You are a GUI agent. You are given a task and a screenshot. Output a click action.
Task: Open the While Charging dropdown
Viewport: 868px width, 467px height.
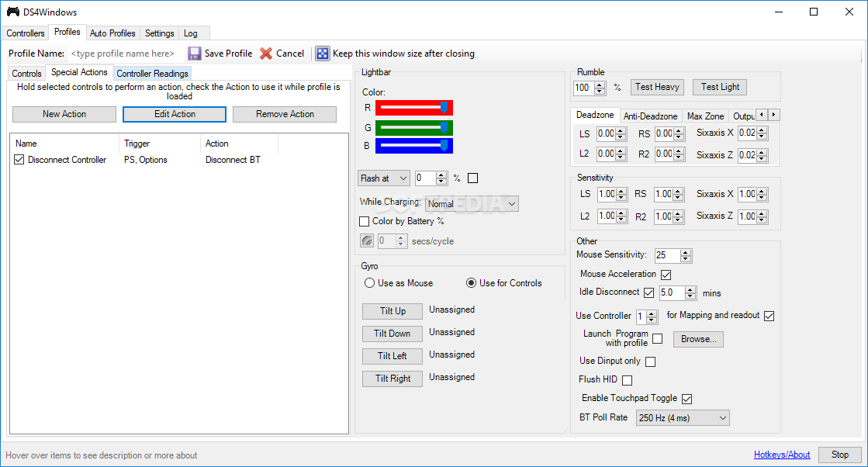pyautogui.click(x=472, y=203)
